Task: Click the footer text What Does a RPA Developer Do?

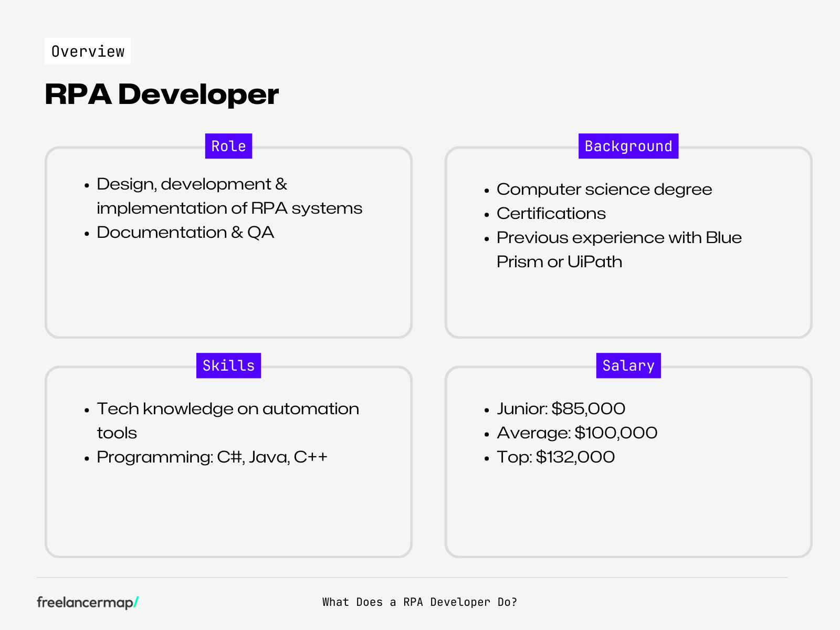Action: [x=419, y=602]
